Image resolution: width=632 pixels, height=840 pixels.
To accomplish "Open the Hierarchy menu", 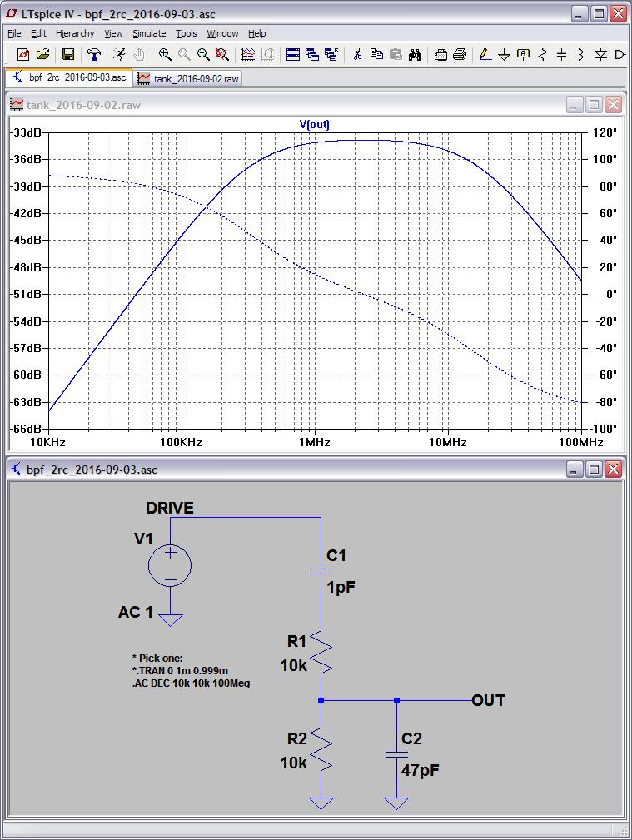I will [75, 33].
